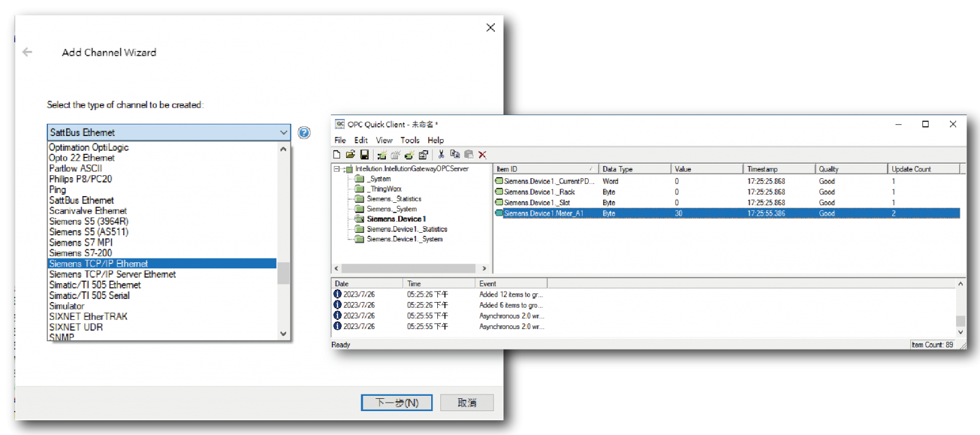Click the 取消 cancel button
This screenshot has width=980, height=435.
467,403
